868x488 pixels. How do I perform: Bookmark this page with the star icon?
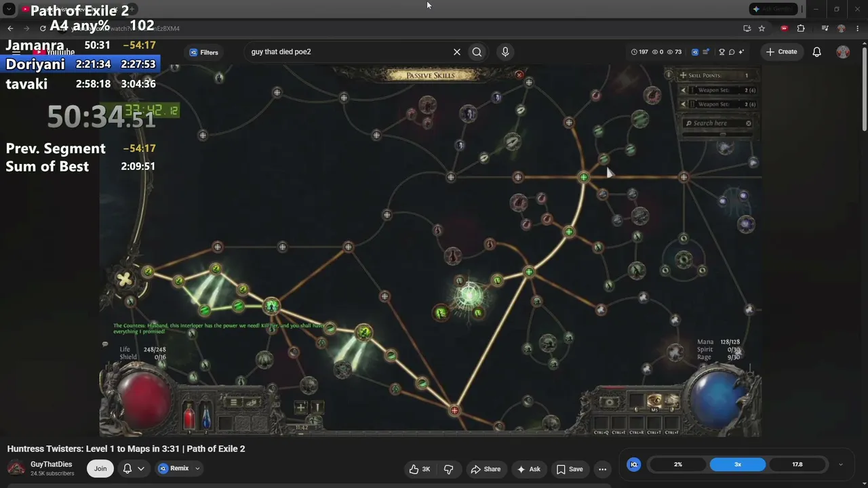tap(762, 28)
